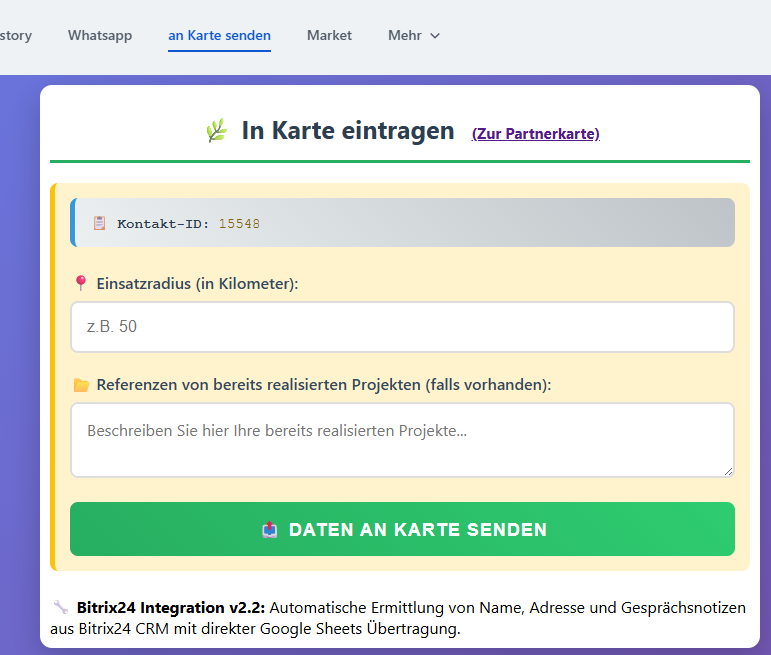Expand the Mehr dropdown chevron
This screenshot has height=655, width=771.
(434, 36)
